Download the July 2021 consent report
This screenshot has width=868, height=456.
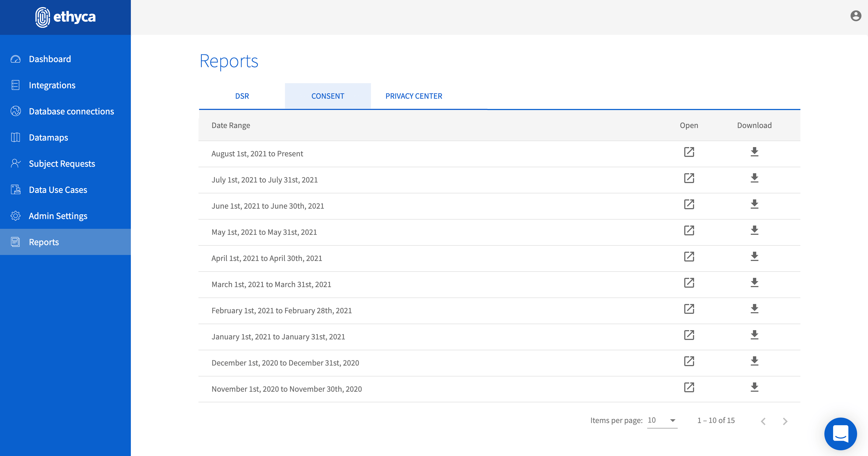(754, 178)
